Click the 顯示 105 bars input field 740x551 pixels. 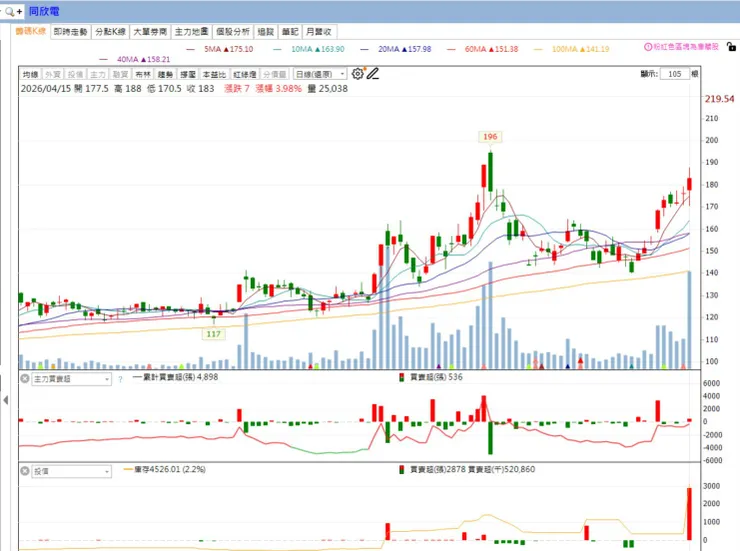675,74
